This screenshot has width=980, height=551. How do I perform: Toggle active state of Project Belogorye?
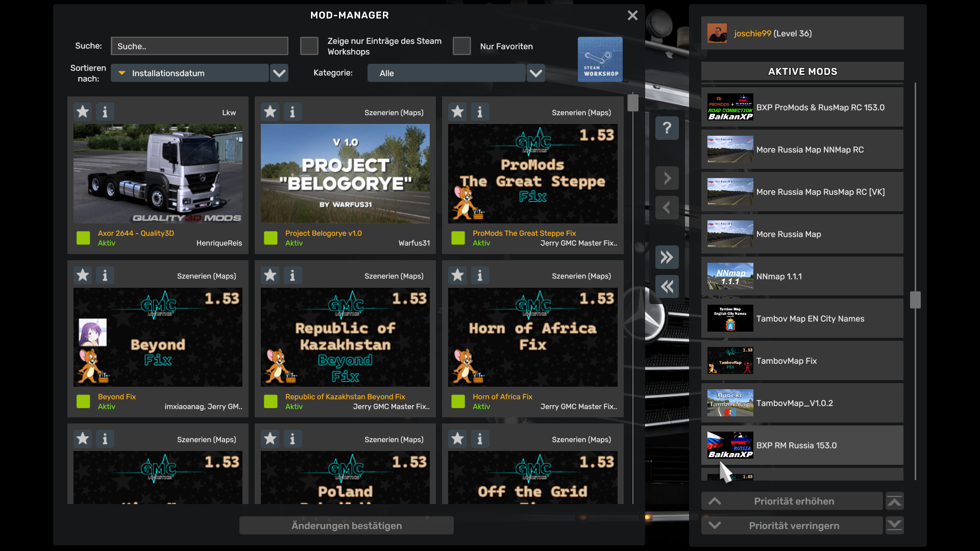point(271,238)
